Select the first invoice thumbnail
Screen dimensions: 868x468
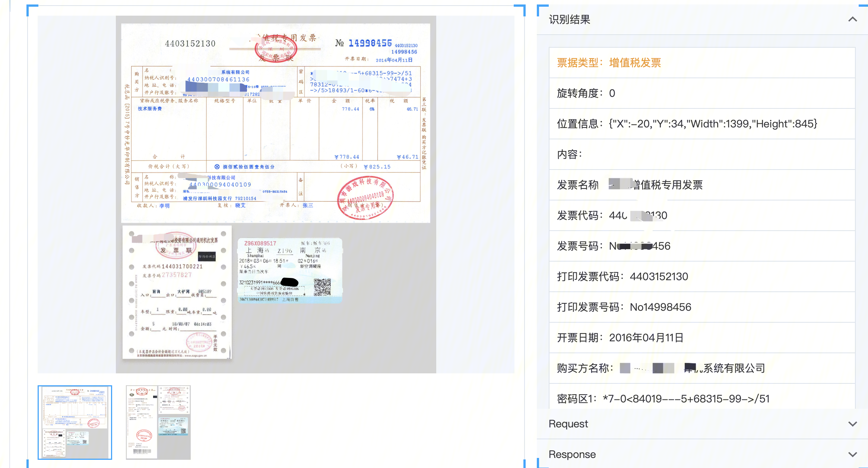click(75, 422)
